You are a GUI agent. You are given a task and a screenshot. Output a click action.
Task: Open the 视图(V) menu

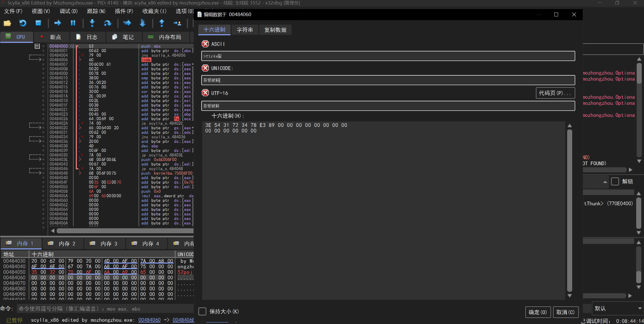point(41,11)
